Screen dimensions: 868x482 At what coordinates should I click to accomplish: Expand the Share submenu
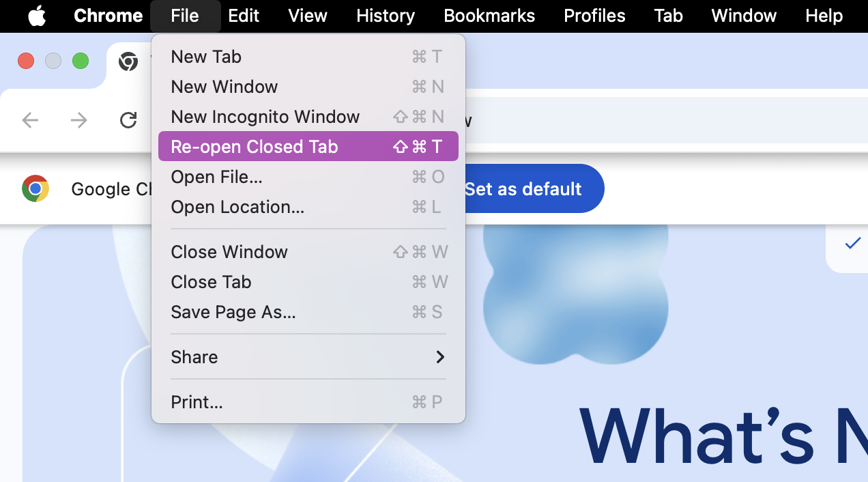pos(194,356)
